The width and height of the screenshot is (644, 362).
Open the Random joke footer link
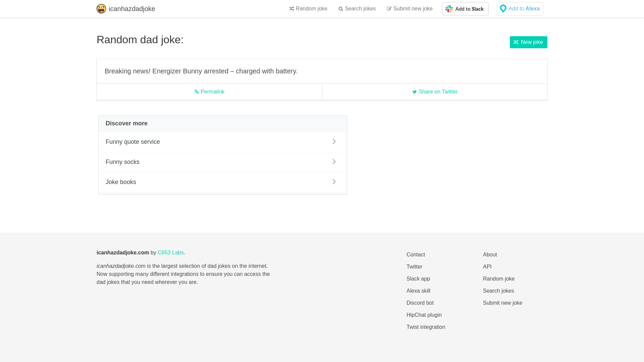[x=499, y=279]
